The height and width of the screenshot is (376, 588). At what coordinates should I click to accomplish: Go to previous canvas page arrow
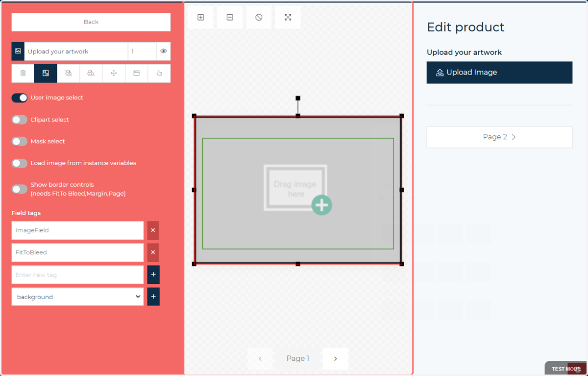[260, 359]
